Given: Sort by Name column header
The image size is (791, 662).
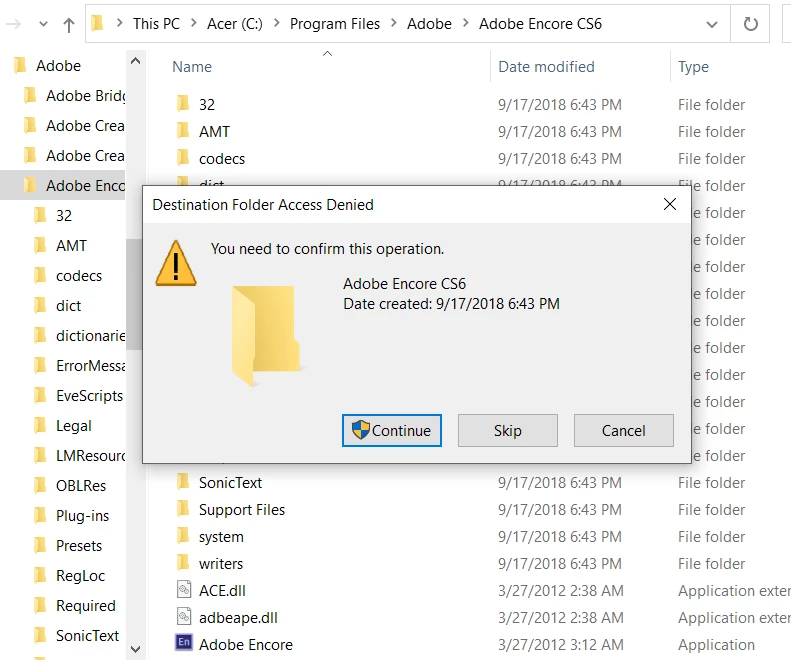Looking at the screenshot, I should 192,67.
